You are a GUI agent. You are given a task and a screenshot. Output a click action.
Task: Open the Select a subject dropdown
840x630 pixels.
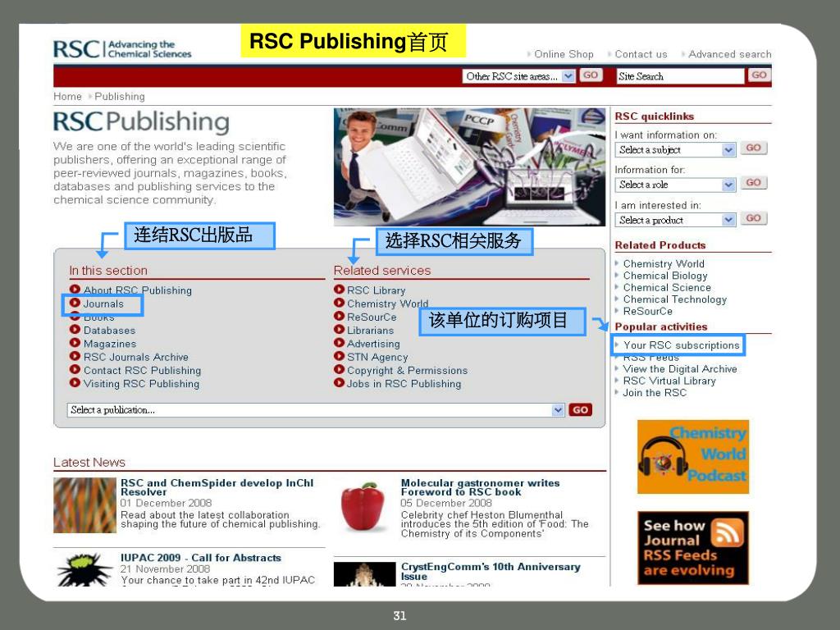pyautogui.click(x=675, y=150)
